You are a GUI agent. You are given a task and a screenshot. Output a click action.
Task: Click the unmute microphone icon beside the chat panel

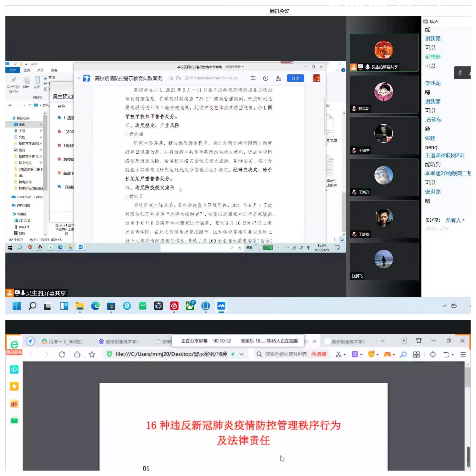[x=460, y=73]
